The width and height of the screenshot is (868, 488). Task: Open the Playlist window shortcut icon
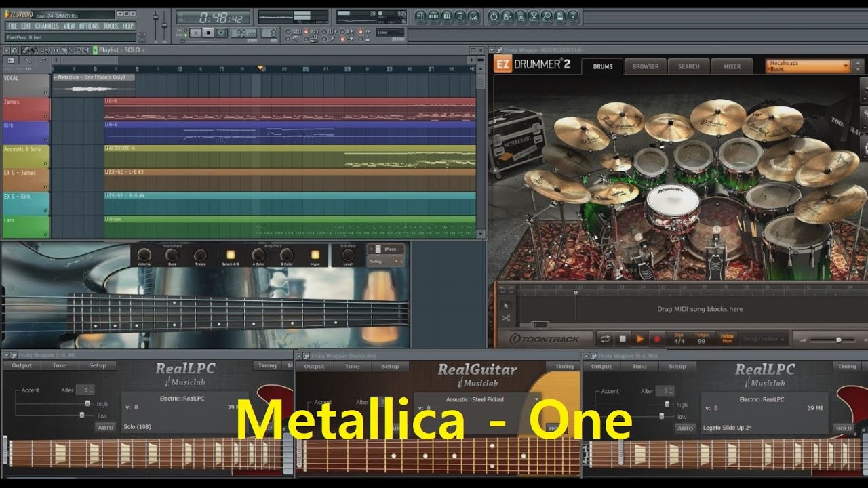[421, 16]
